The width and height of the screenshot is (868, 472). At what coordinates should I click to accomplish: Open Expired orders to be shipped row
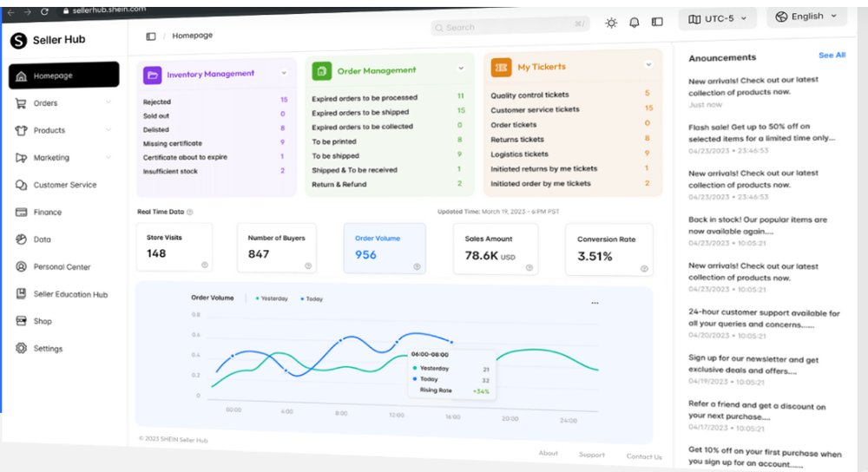389,112
